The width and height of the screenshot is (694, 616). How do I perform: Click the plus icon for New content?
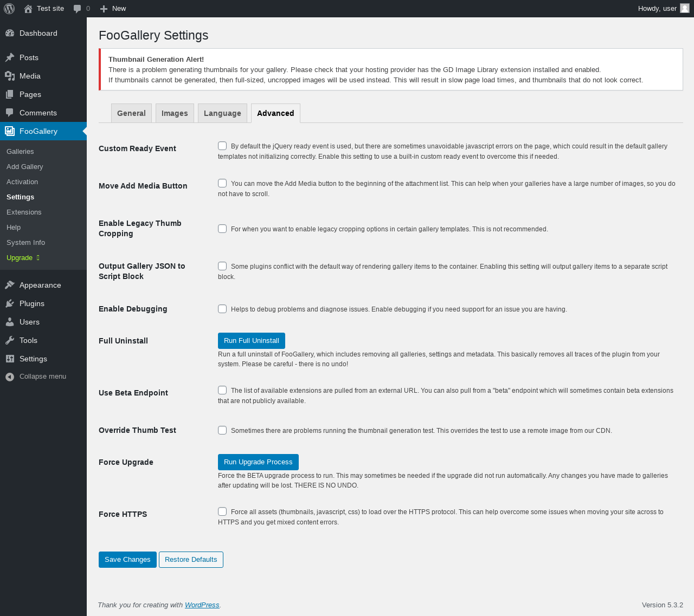[104, 9]
